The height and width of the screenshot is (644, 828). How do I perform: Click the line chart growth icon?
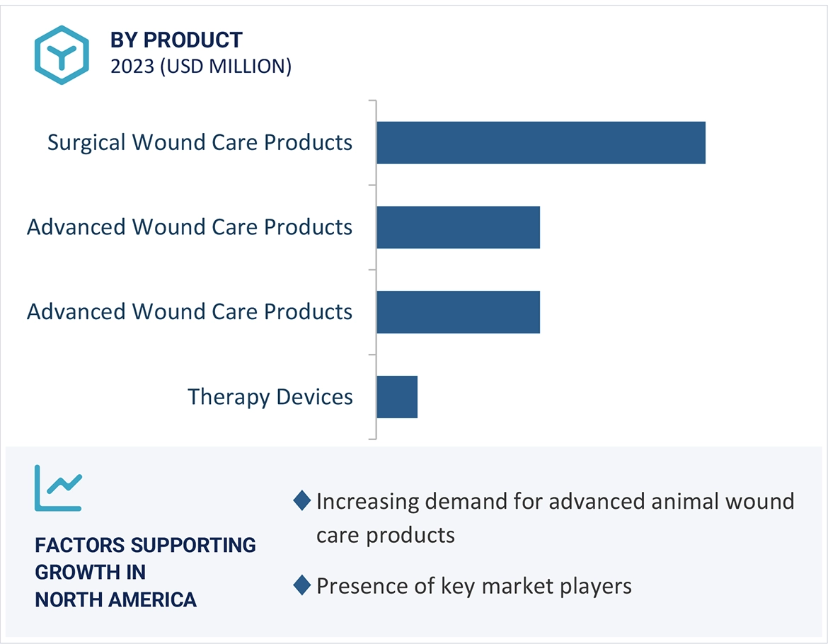58,488
